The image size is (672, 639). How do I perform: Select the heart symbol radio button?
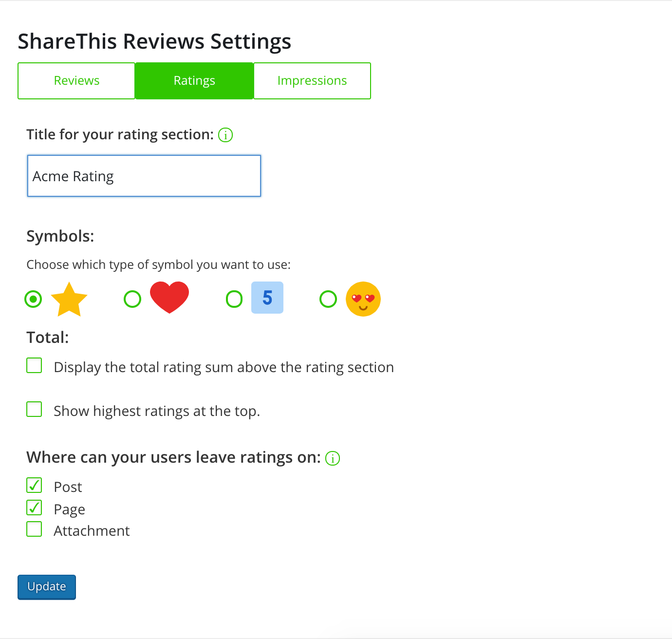tap(132, 299)
